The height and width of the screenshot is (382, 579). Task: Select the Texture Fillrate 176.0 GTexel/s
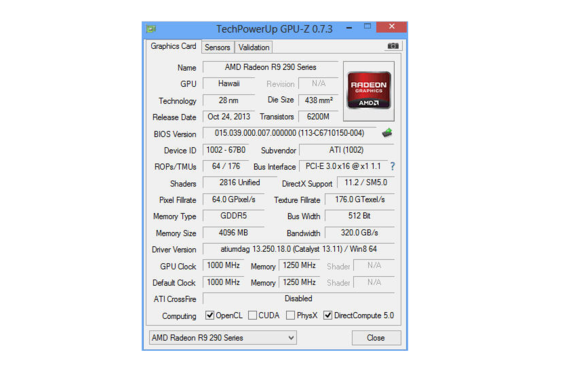tap(360, 200)
